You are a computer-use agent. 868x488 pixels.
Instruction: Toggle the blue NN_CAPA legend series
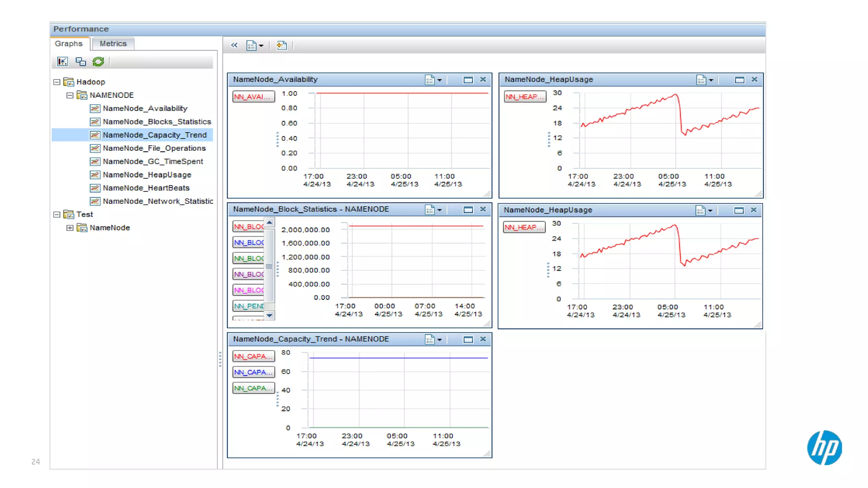[253, 372]
